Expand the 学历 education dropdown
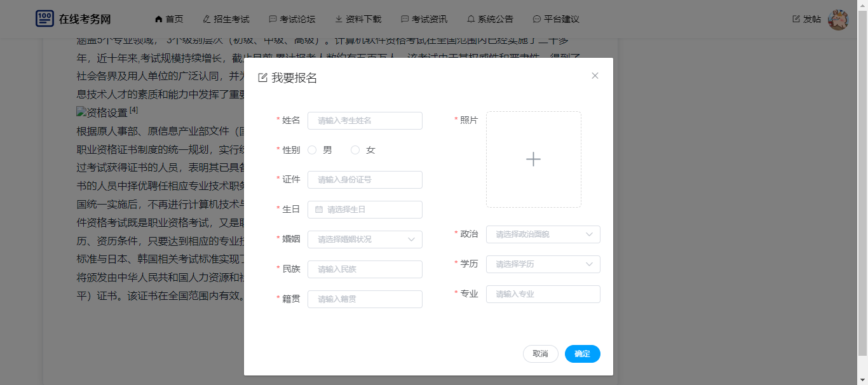Image resolution: width=868 pixels, height=385 pixels. 543,264
